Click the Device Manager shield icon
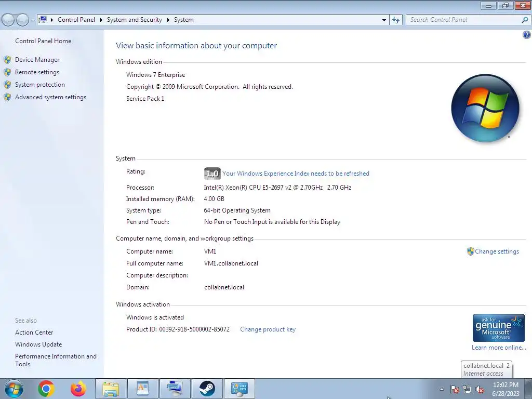This screenshot has width=532, height=399. pyautogui.click(x=7, y=60)
